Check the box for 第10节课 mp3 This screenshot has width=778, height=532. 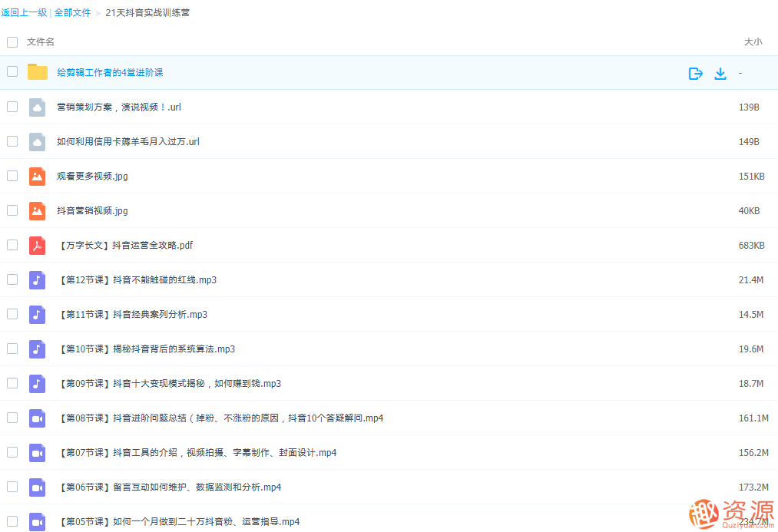point(12,349)
